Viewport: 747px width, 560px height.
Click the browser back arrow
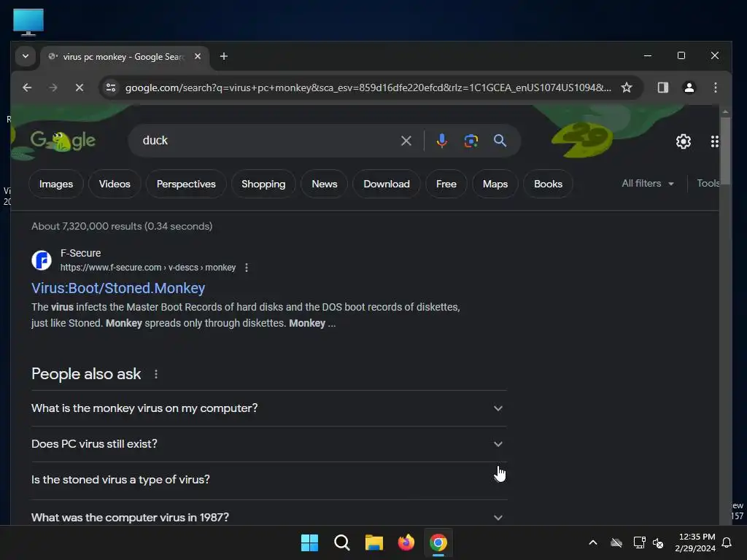27,87
